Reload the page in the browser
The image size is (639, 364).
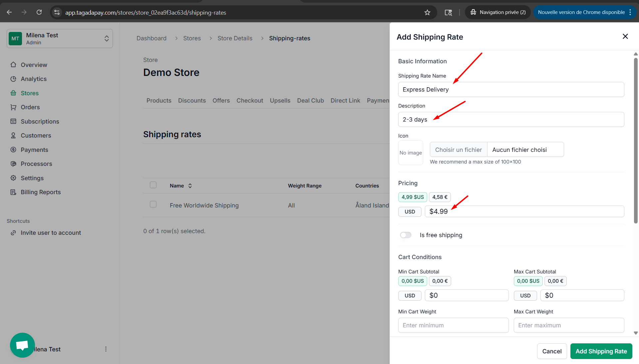[x=39, y=12]
